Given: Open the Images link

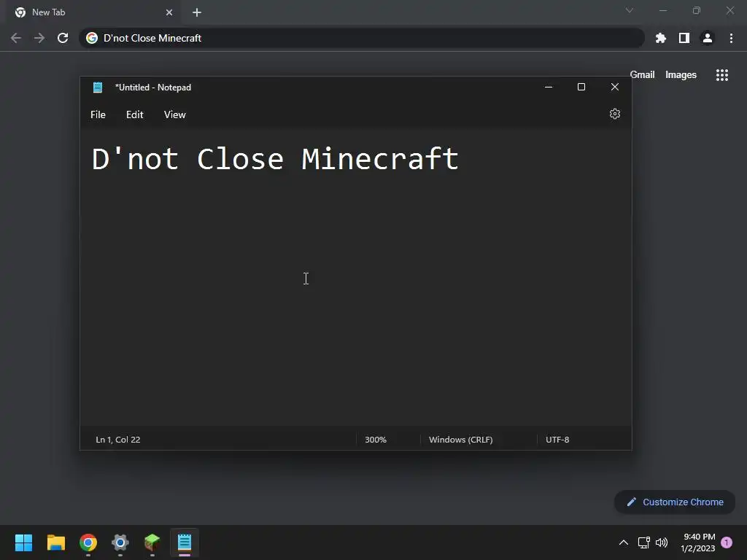Looking at the screenshot, I should pos(681,75).
